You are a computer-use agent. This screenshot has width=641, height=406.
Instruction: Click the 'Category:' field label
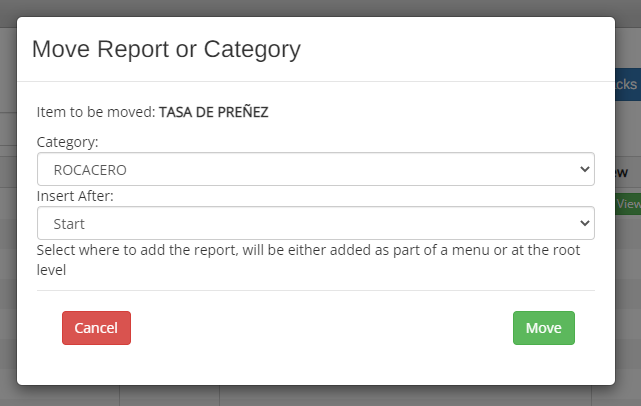coord(67,142)
